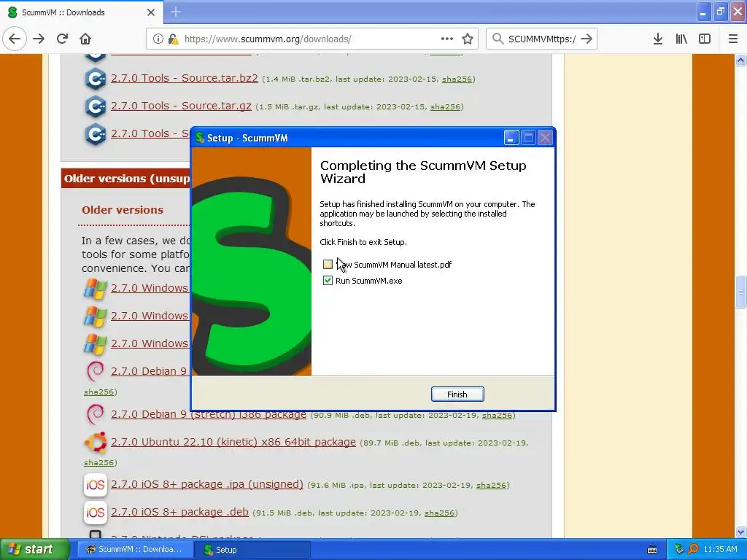
Task: Open 2.7.0 Ubuntu 22.10 (kinetic) x86 64bit package
Action: (x=233, y=442)
